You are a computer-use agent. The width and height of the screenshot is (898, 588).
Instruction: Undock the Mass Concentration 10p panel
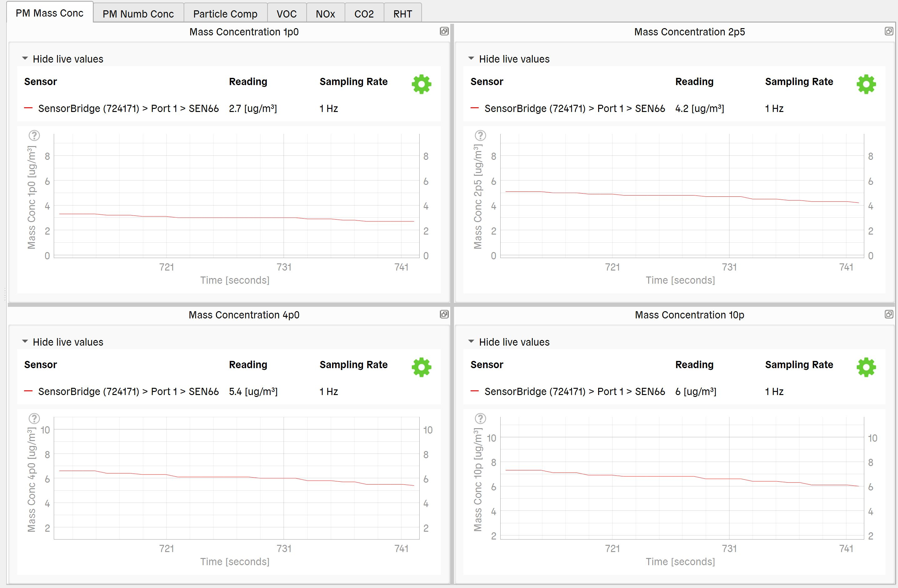pyautogui.click(x=889, y=314)
